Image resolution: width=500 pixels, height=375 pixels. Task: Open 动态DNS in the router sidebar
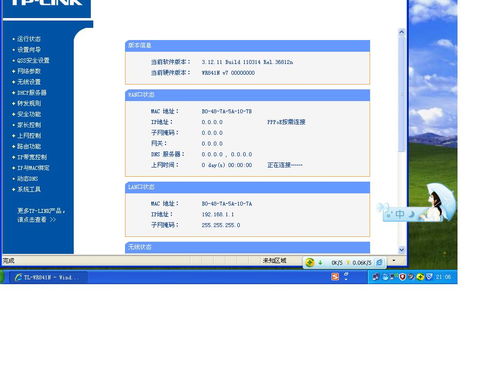(27, 179)
